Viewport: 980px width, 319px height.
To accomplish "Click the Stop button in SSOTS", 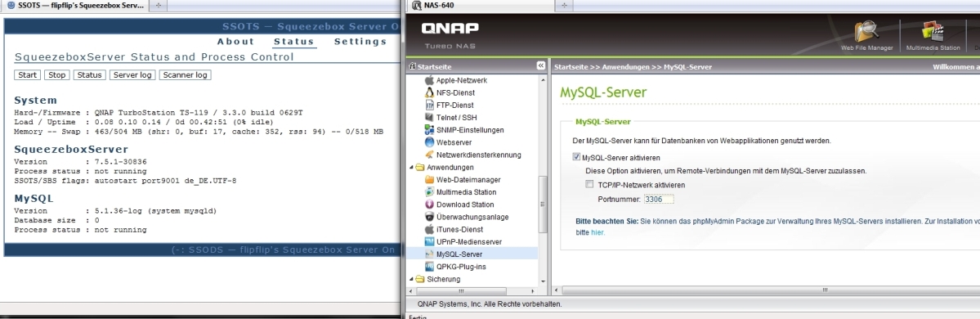I will click(57, 75).
